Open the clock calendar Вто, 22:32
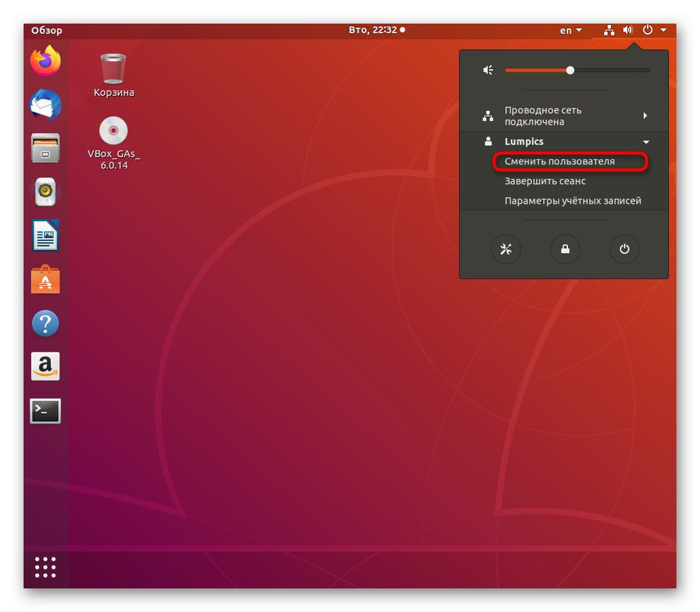 377,30
